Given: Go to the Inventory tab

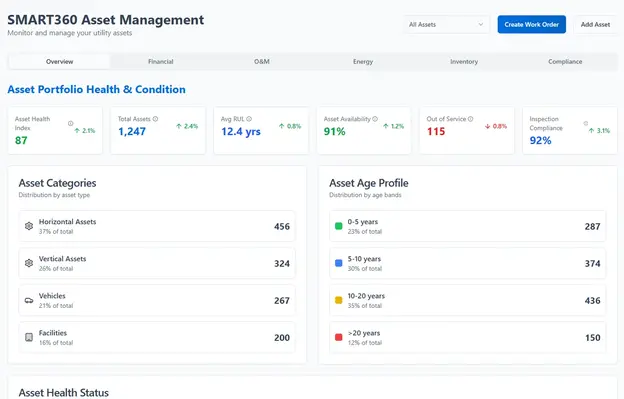Looking at the screenshot, I should [464, 61].
